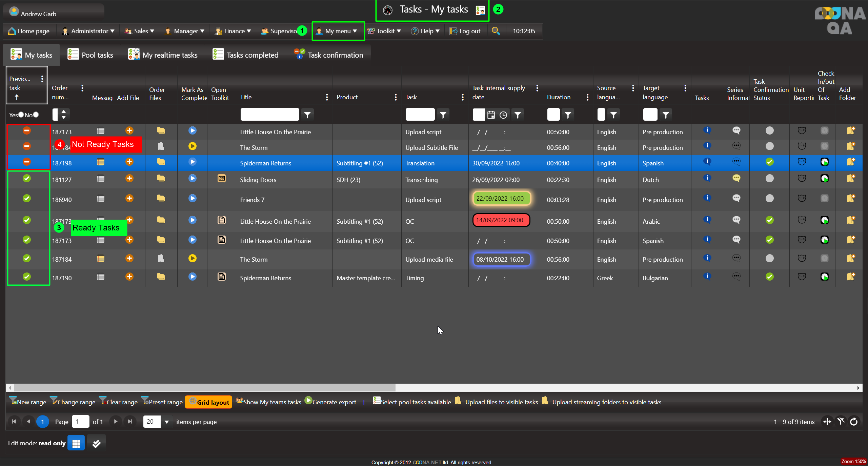Click Mark As Complete for Sliding Doors
The width and height of the screenshot is (868, 466).
click(192, 179)
